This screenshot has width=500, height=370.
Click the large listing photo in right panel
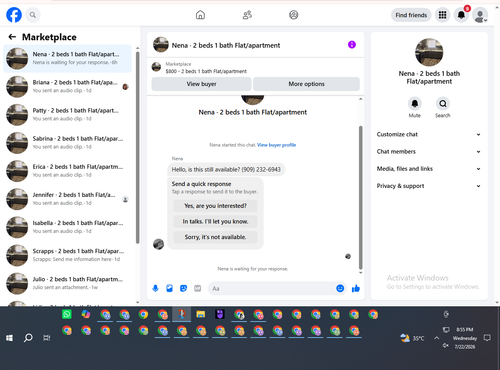tap(429, 52)
